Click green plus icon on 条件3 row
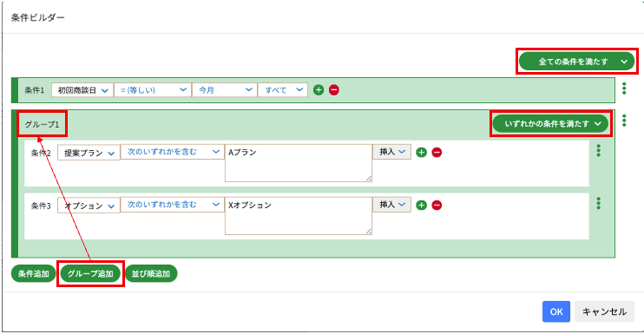Image resolution: width=644 pixels, height=334 pixels. 422,205
